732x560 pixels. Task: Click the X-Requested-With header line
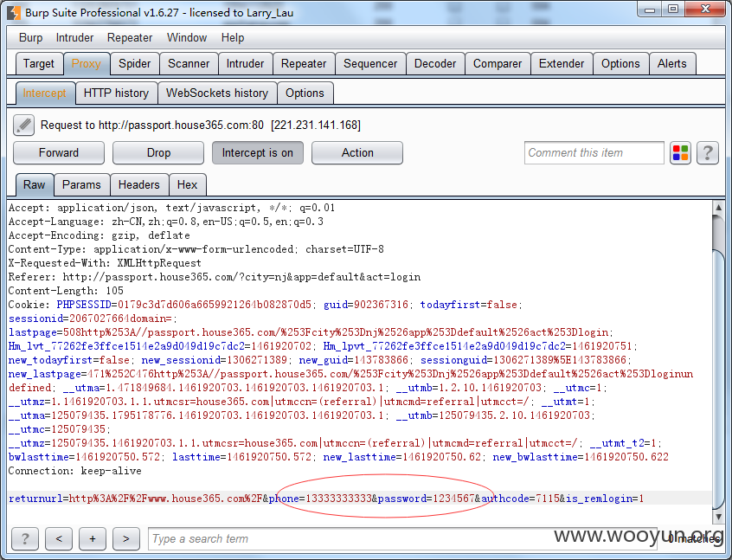[105, 263]
